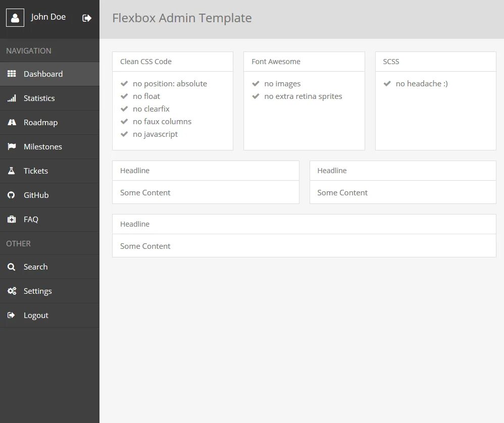Click the Tickets flask icon
Viewport: 504px width, 423px height.
pyautogui.click(x=12, y=171)
